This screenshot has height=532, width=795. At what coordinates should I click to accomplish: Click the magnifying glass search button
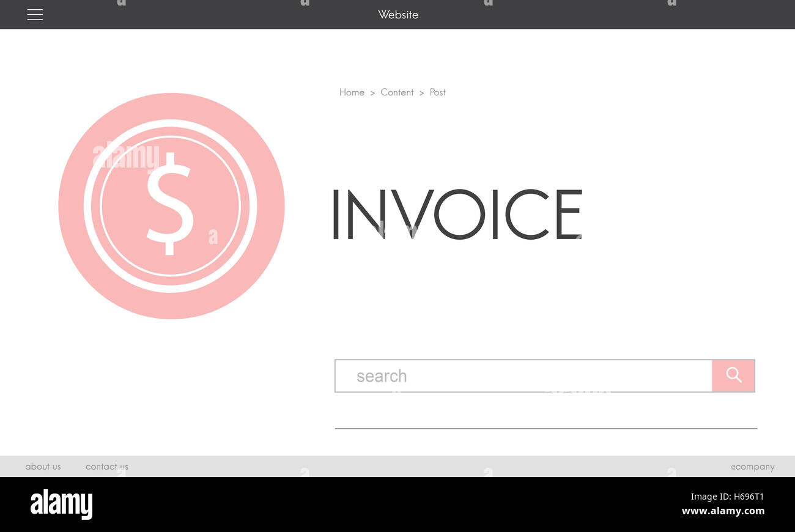733,375
